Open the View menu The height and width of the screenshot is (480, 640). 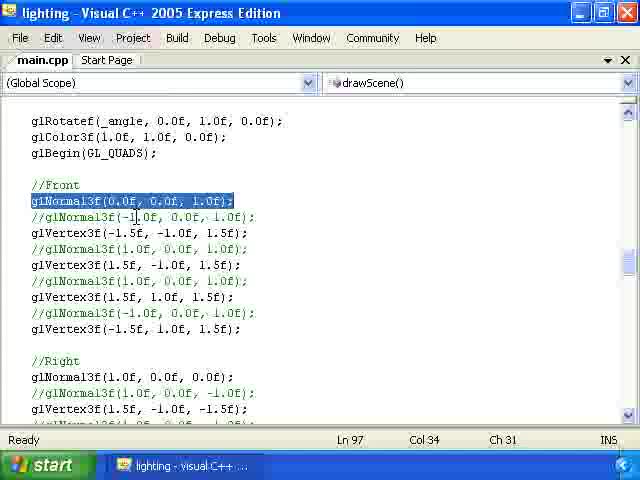pyautogui.click(x=89, y=38)
